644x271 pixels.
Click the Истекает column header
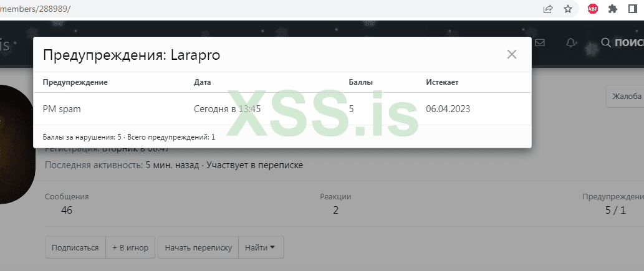coord(443,82)
